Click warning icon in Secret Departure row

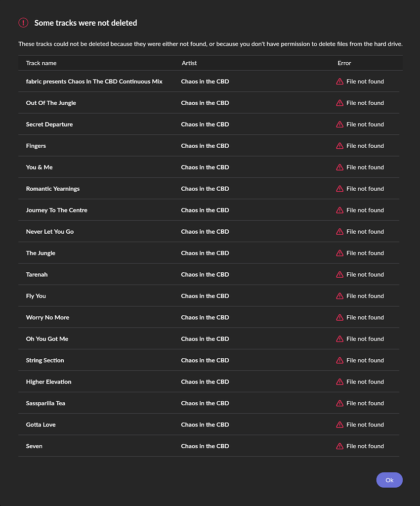coord(339,125)
